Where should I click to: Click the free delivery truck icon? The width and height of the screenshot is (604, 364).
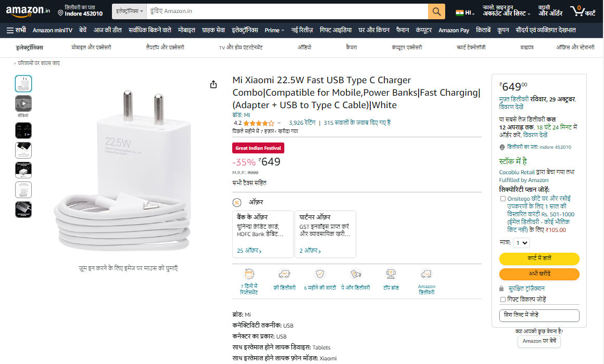coord(284,274)
